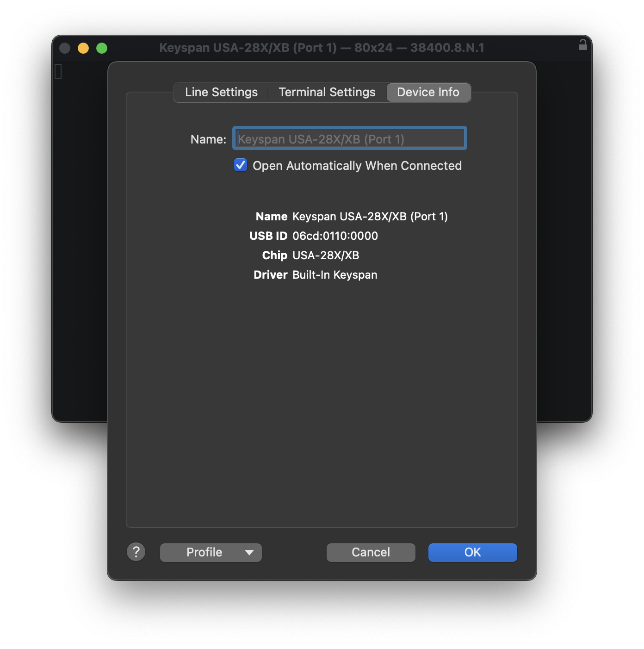
Task: Click the terminal window title text
Action: (322, 48)
